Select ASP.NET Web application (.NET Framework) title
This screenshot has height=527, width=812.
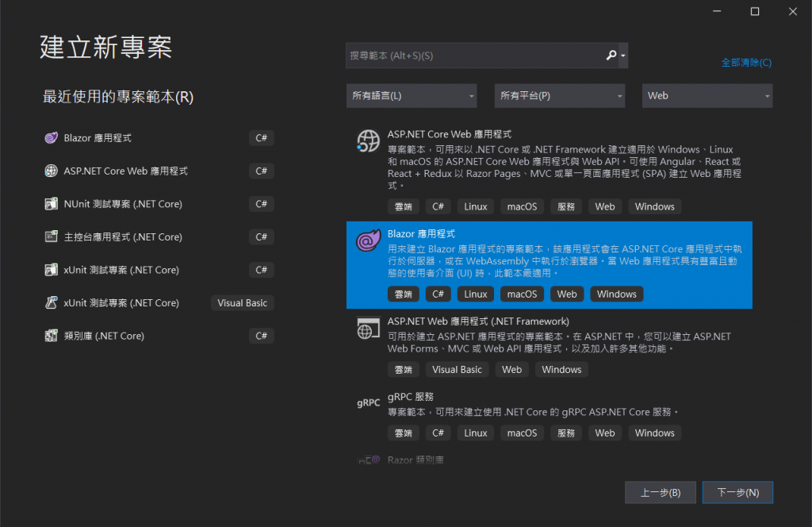click(x=478, y=321)
